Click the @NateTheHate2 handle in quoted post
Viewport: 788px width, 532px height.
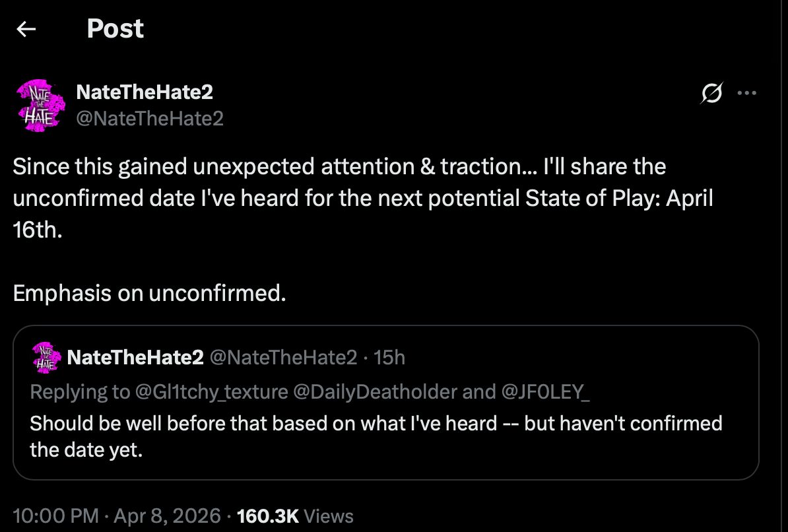coord(283,358)
